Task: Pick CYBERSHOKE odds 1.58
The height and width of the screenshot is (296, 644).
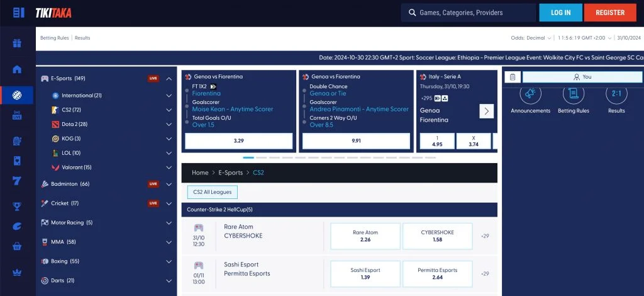Action: [438, 236]
